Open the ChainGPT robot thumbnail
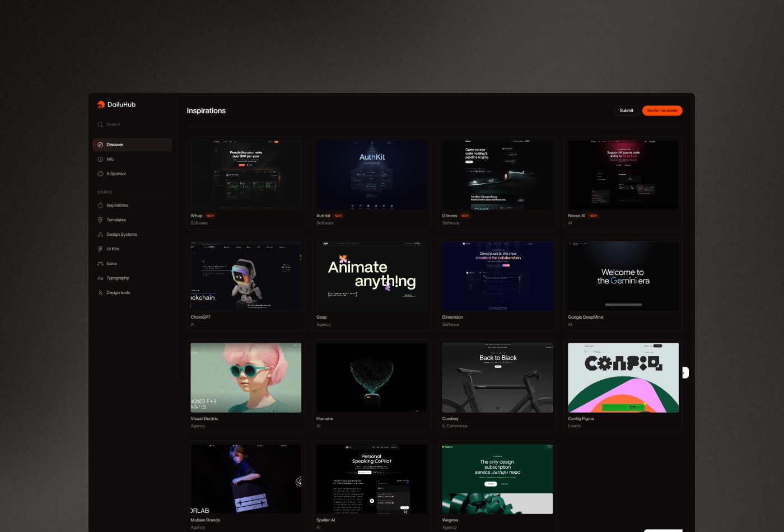784x532 pixels. (x=246, y=276)
